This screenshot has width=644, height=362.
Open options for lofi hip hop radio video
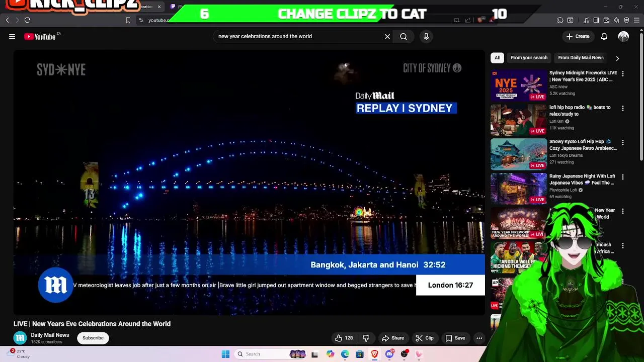623,108
